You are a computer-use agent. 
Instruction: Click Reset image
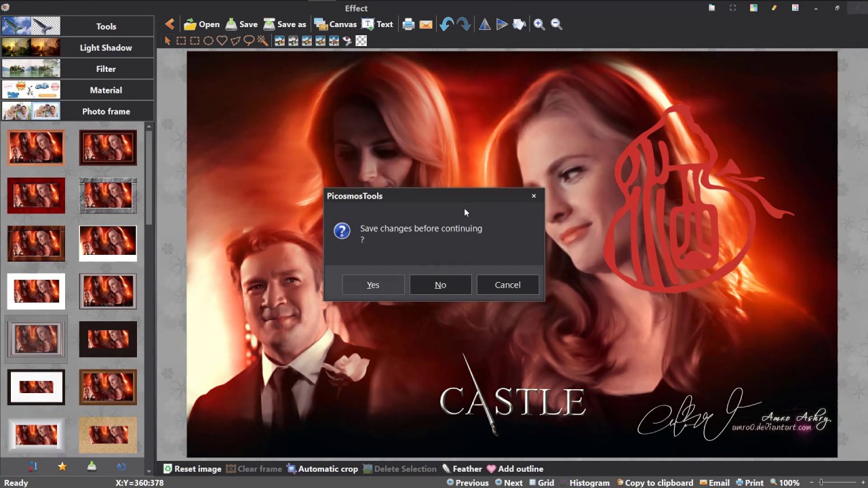click(x=192, y=468)
